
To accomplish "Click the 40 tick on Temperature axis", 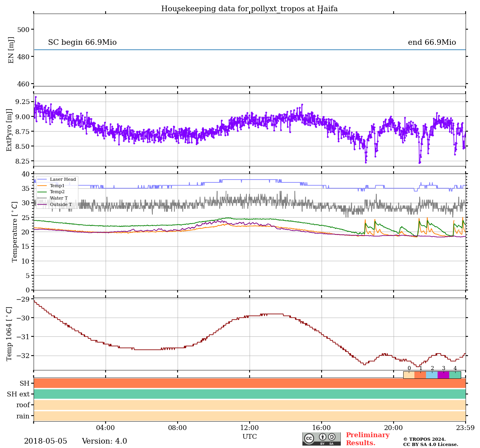I will (x=26, y=174).
